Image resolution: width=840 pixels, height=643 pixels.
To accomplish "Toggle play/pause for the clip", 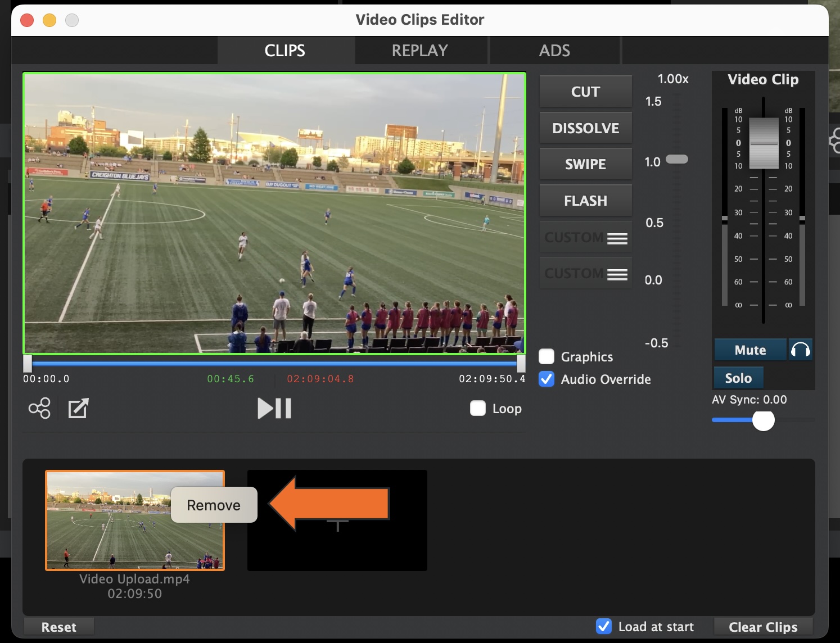I will pos(274,408).
